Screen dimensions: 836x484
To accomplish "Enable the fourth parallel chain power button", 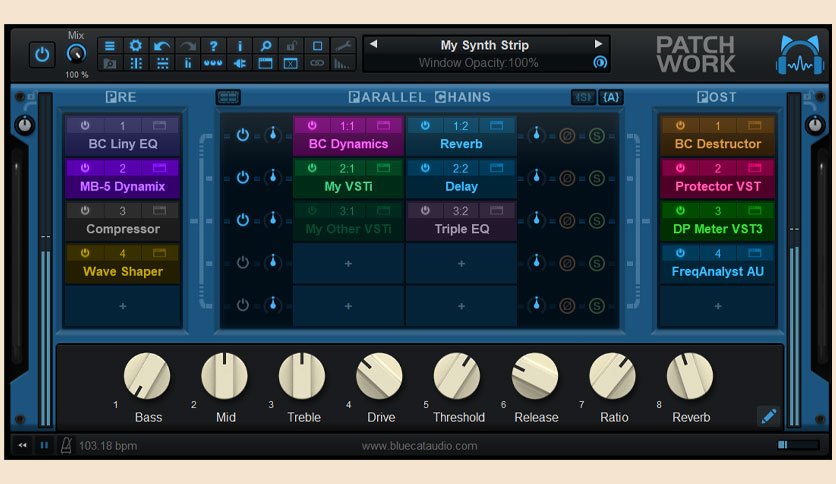I will tap(243, 263).
